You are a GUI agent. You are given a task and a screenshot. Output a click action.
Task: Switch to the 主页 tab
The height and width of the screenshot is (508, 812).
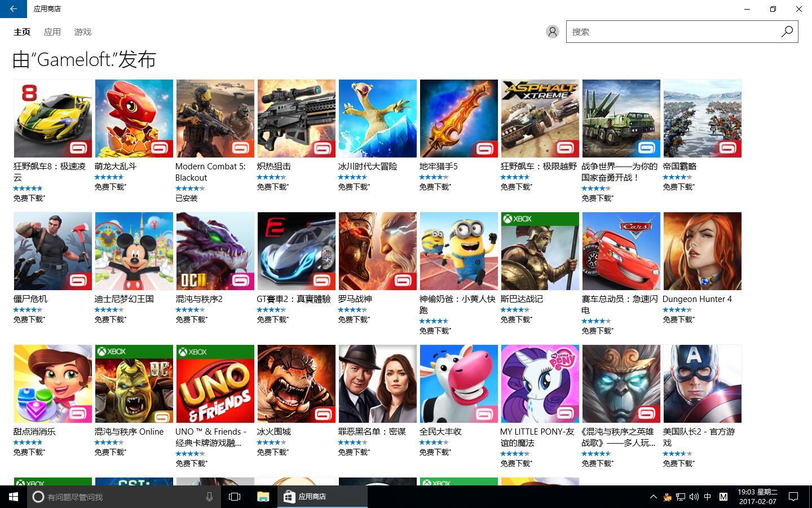[22, 32]
